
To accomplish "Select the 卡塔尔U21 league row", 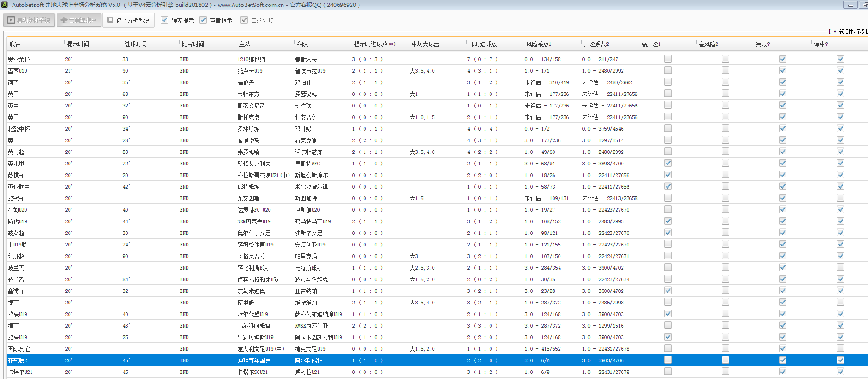I will tap(20, 372).
